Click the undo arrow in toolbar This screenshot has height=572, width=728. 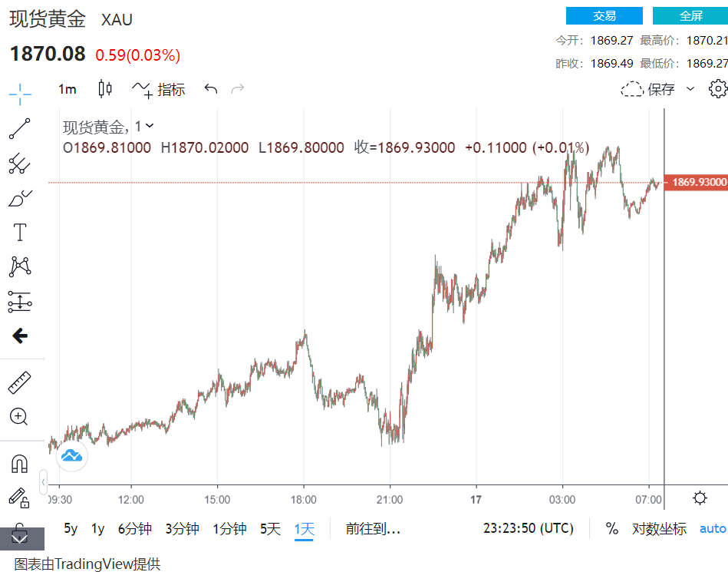point(211,89)
